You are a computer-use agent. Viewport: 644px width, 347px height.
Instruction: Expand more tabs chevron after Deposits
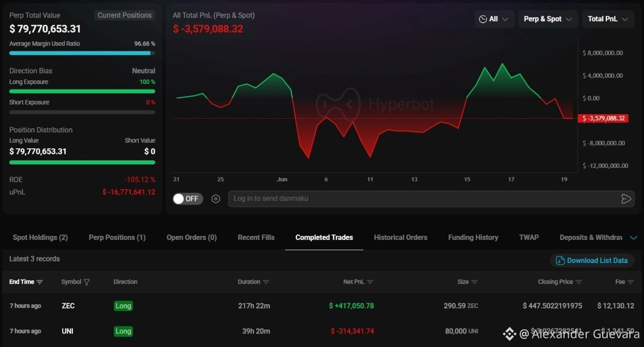633,238
